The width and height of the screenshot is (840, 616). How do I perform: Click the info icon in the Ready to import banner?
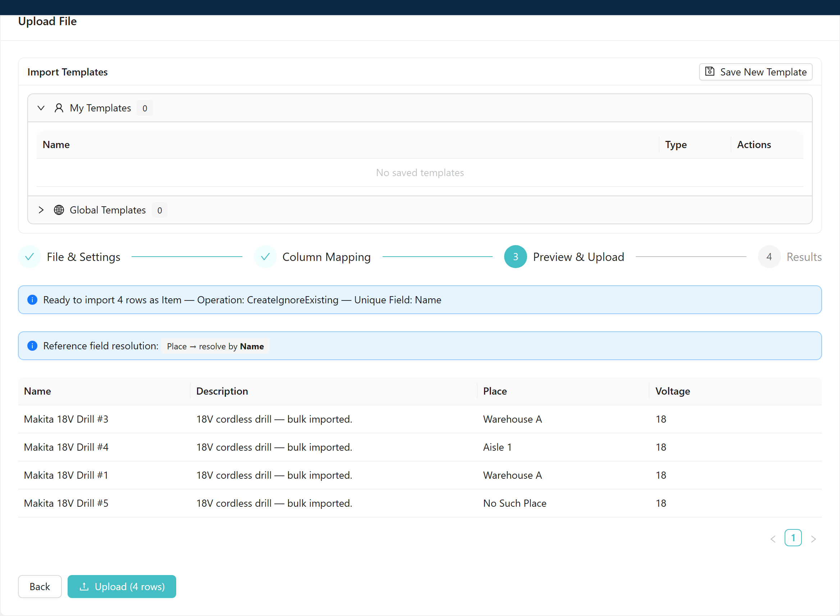pyautogui.click(x=32, y=300)
